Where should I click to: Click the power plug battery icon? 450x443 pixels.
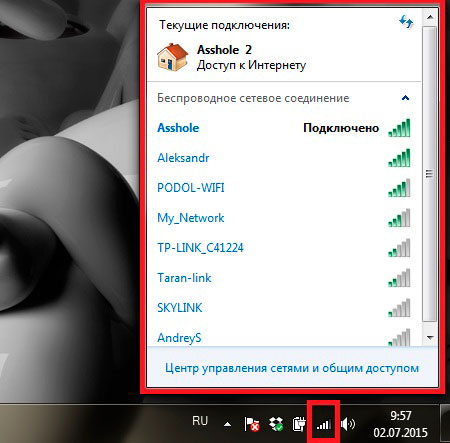tap(299, 424)
